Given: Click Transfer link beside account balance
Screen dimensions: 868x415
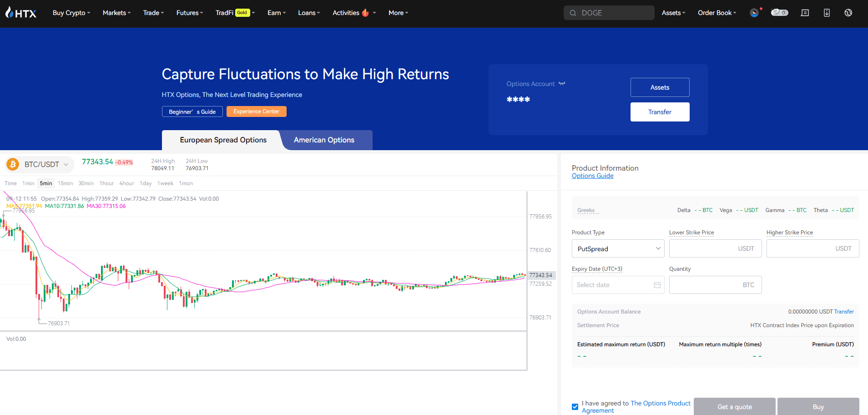Looking at the screenshot, I should click(844, 312).
